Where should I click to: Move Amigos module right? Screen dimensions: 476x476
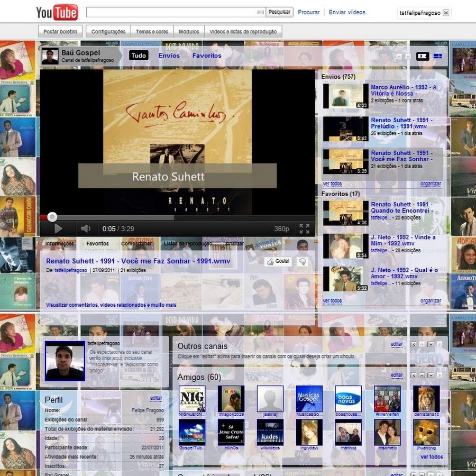point(440,375)
